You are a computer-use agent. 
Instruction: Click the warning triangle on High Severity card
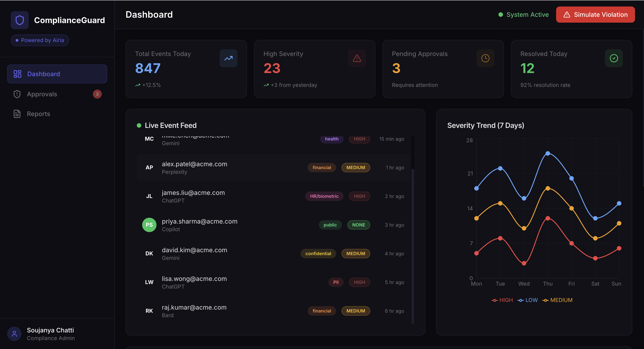pyautogui.click(x=357, y=58)
